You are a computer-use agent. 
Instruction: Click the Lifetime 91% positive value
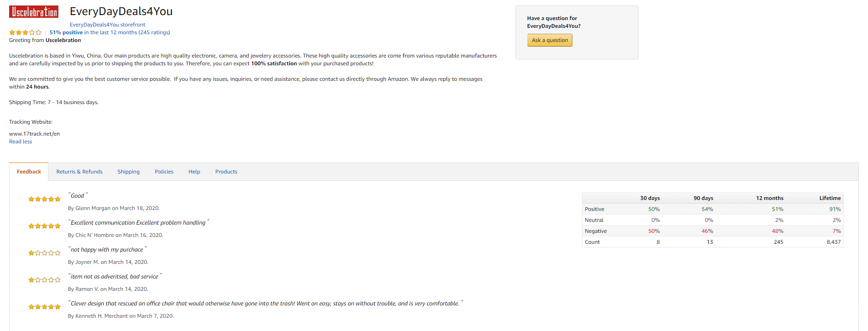835,209
